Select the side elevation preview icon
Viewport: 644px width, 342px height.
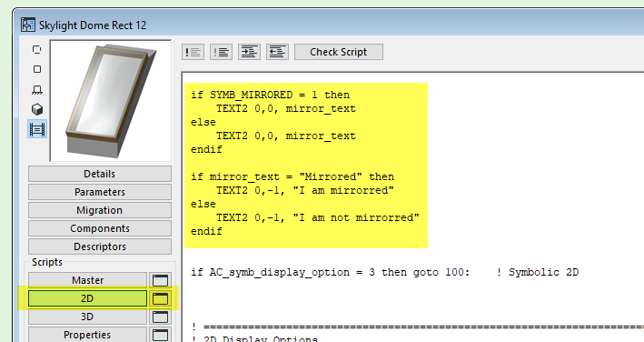pos(37,89)
